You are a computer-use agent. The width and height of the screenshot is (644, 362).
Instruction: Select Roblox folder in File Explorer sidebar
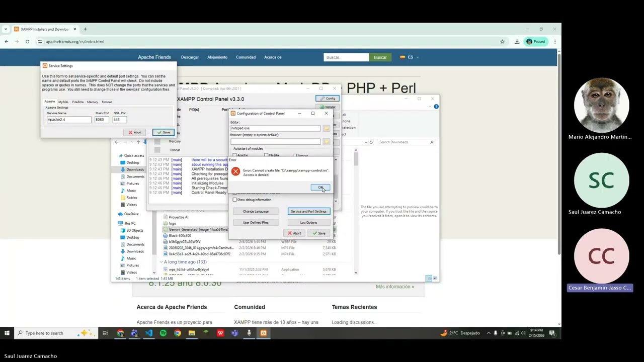pos(132,198)
